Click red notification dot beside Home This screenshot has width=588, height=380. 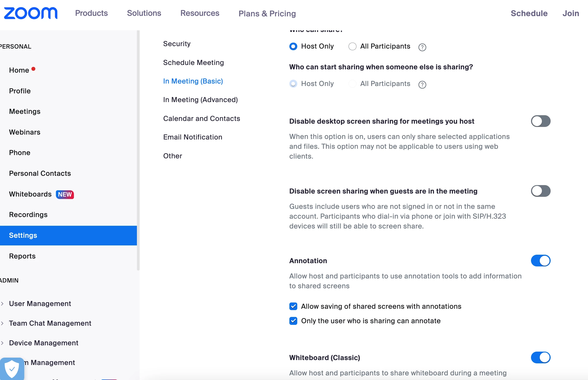(x=33, y=69)
